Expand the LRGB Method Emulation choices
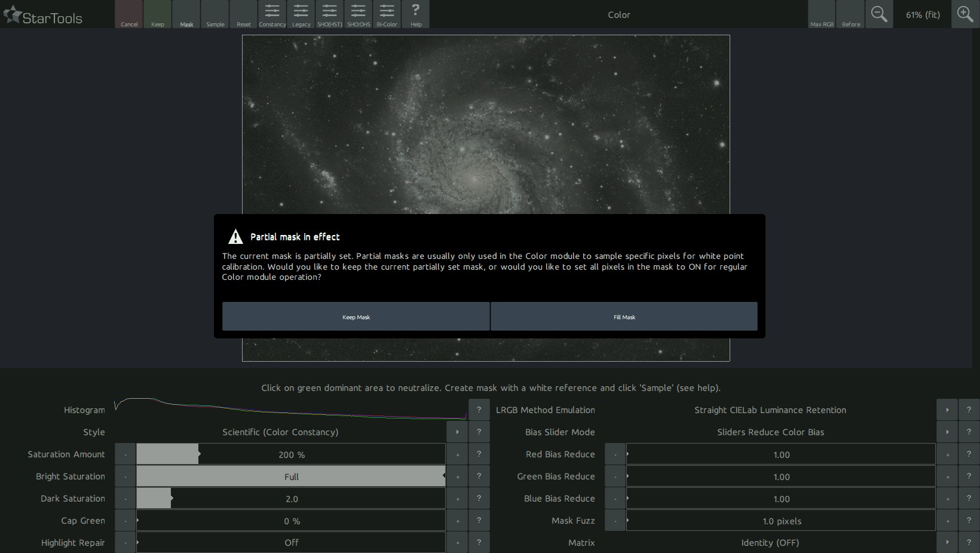The image size is (980, 553). 948,410
